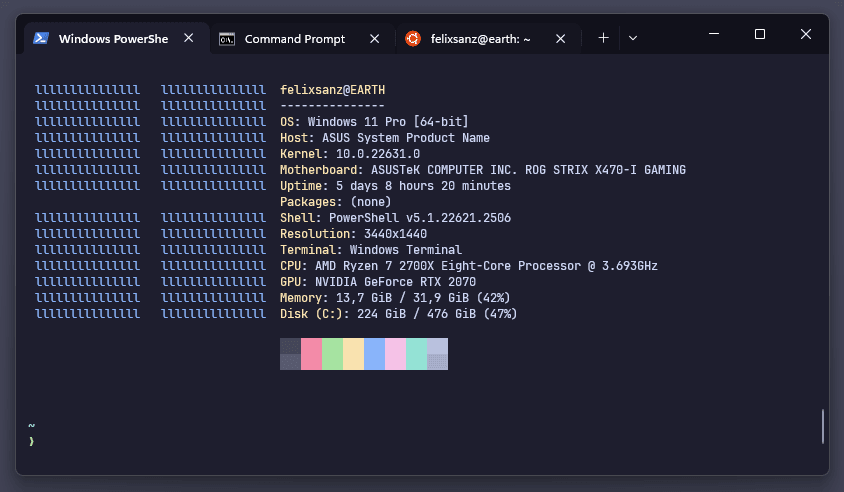
Task: Click the Ubuntu logo tab icon
Action: pos(413,39)
